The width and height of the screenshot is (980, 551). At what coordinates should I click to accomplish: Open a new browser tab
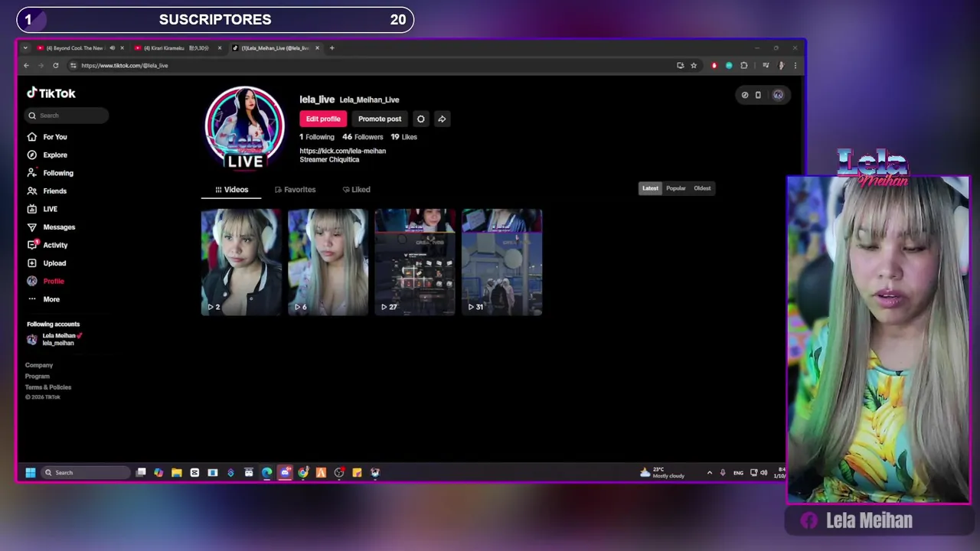[x=332, y=48]
